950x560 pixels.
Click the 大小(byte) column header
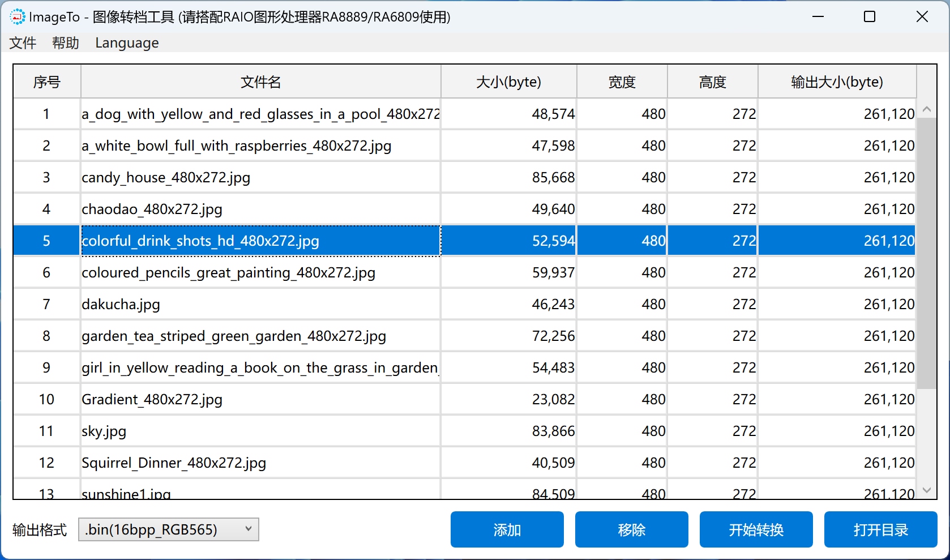point(508,82)
